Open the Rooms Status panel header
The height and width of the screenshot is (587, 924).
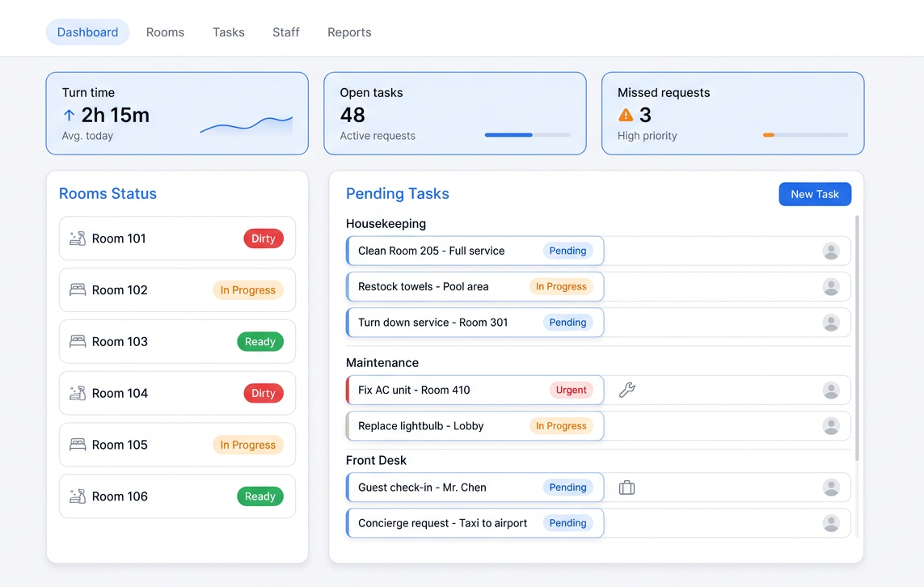pos(108,193)
